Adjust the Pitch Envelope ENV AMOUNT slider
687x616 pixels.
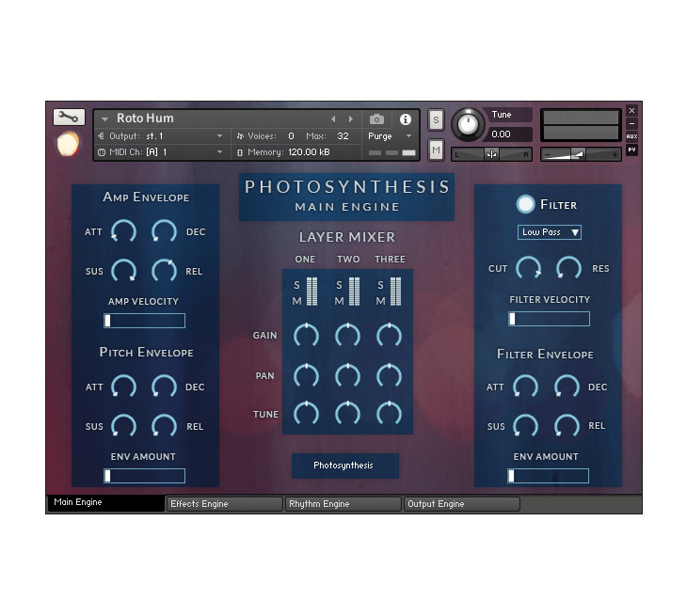(144, 476)
